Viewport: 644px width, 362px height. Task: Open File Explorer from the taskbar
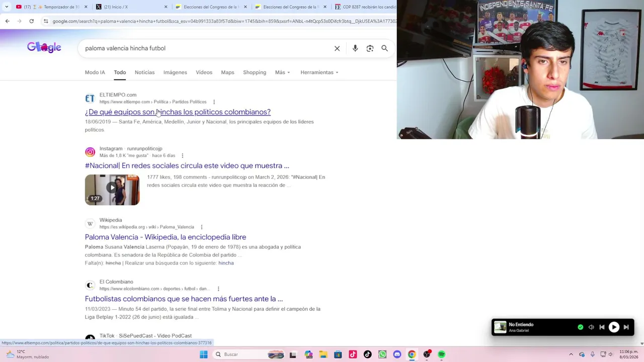pos(323,354)
